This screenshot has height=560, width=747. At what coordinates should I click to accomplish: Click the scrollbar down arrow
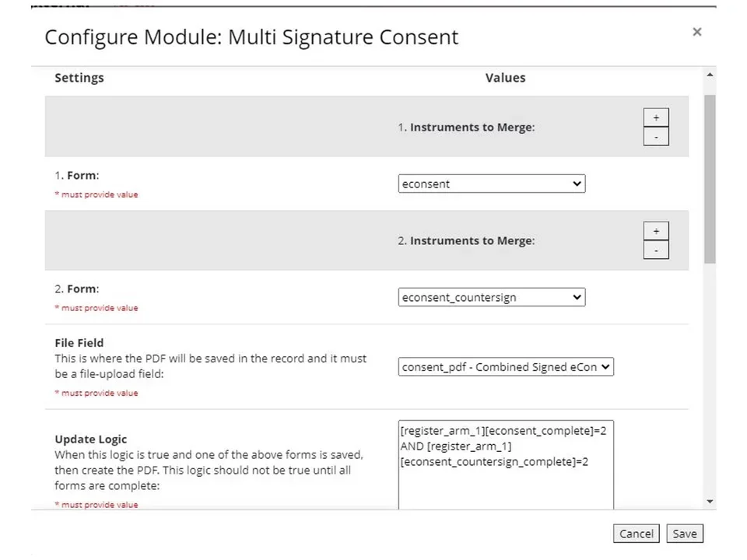point(709,502)
